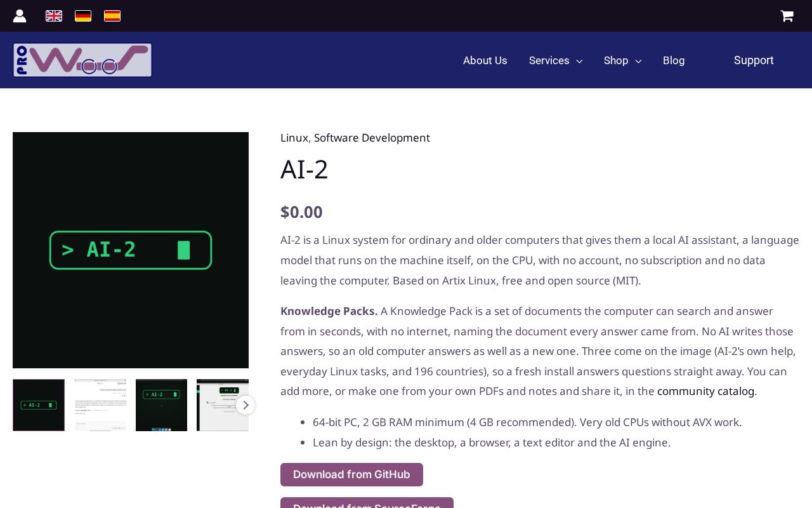
Task: Open the Shop menu item
Action: pos(616,60)
